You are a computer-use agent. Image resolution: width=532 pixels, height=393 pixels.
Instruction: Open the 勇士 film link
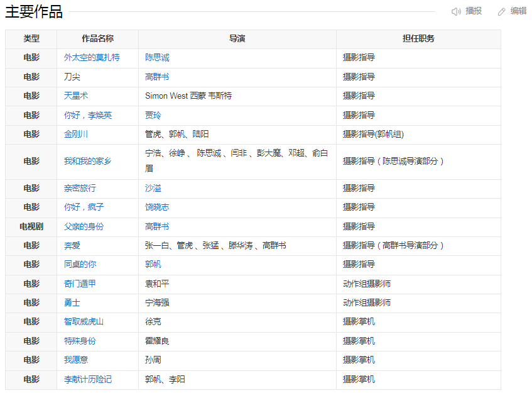(72, 302)
